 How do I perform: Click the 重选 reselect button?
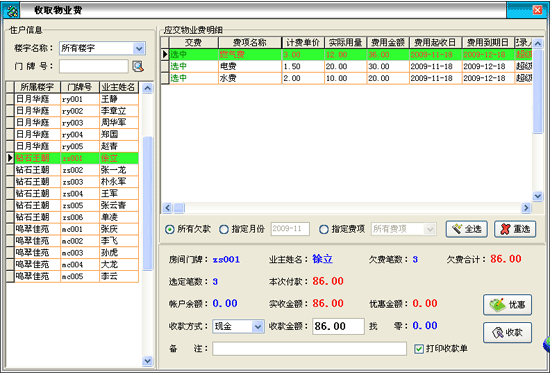515,229
